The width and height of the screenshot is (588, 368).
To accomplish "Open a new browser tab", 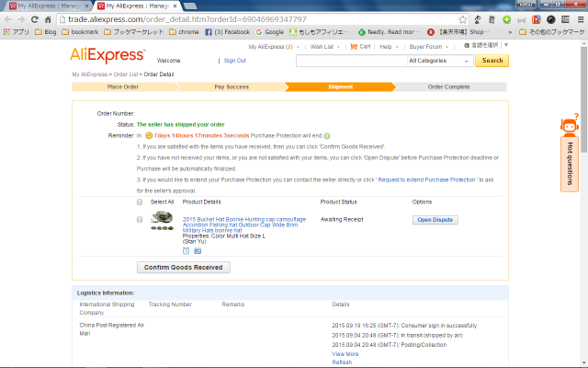I will click(x=190, y=6).
